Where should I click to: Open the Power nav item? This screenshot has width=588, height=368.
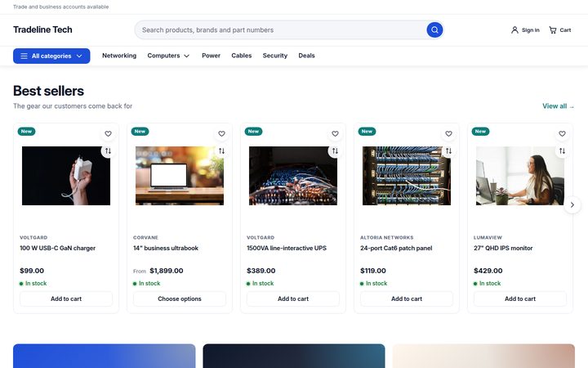click(212, 56)
